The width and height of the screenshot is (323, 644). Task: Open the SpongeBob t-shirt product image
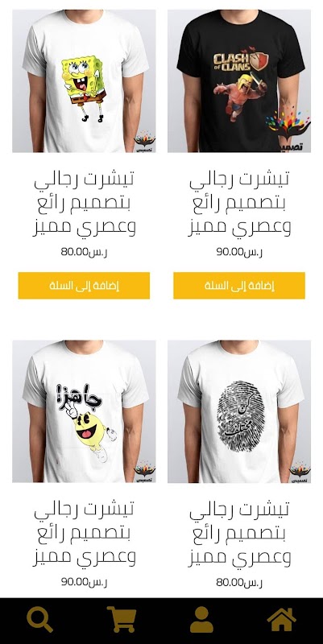84,81
